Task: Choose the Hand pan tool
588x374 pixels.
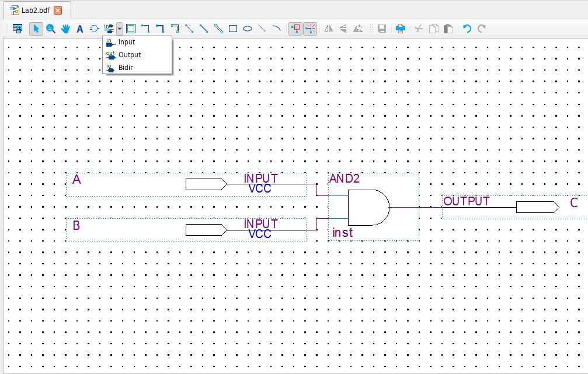Action: click(65, 29)
